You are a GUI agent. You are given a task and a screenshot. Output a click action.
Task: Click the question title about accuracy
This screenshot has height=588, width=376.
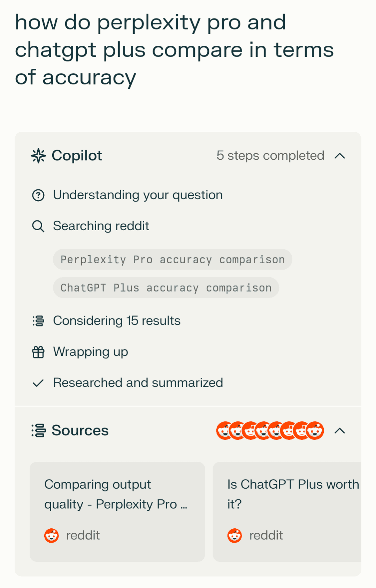coord(174,50)
